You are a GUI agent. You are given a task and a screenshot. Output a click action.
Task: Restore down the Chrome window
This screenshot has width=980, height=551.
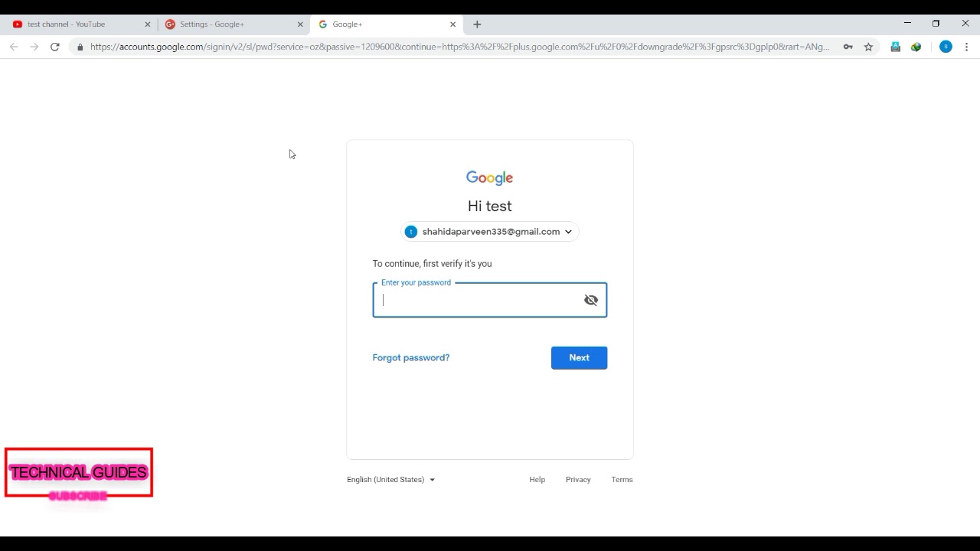pos(936,24)
